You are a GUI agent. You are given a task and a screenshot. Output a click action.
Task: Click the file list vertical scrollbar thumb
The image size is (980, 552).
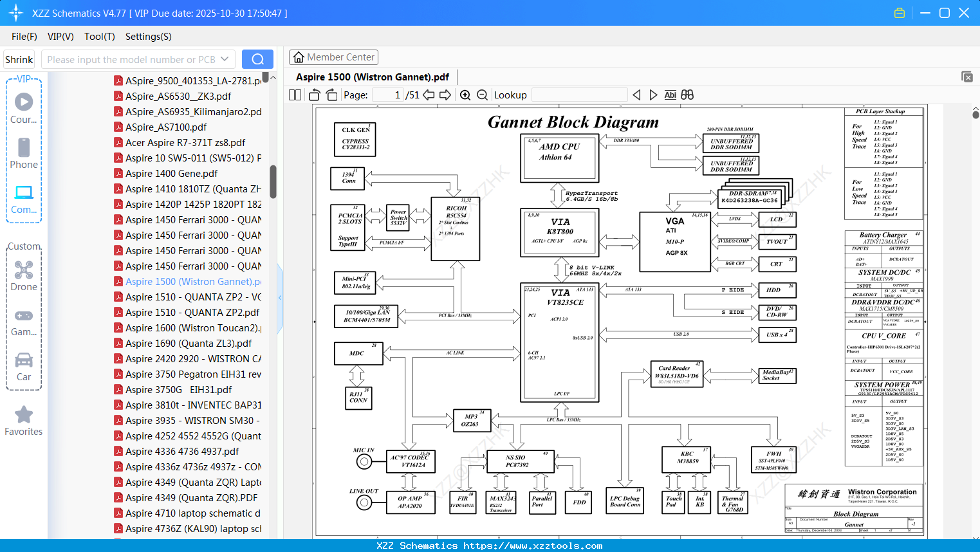click(273, 182)
